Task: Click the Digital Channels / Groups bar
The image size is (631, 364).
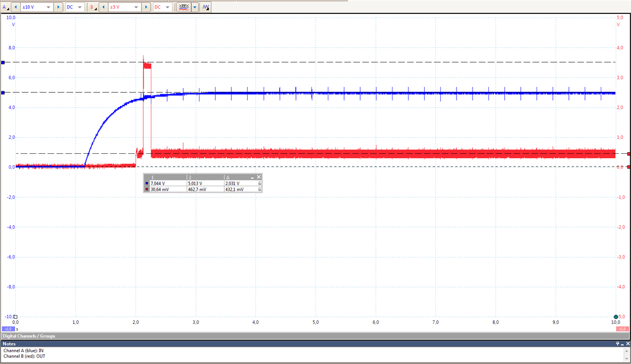Action: coord(316,336)
